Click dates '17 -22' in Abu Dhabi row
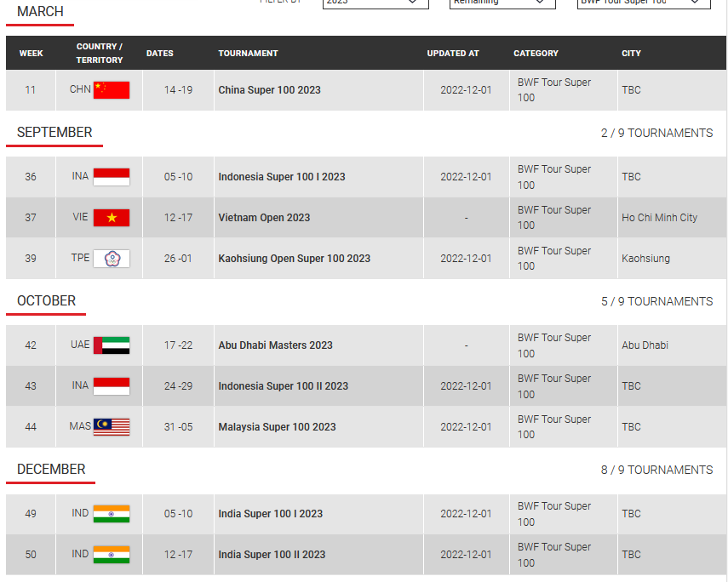728x582 pixels. [x=178, y=345]
